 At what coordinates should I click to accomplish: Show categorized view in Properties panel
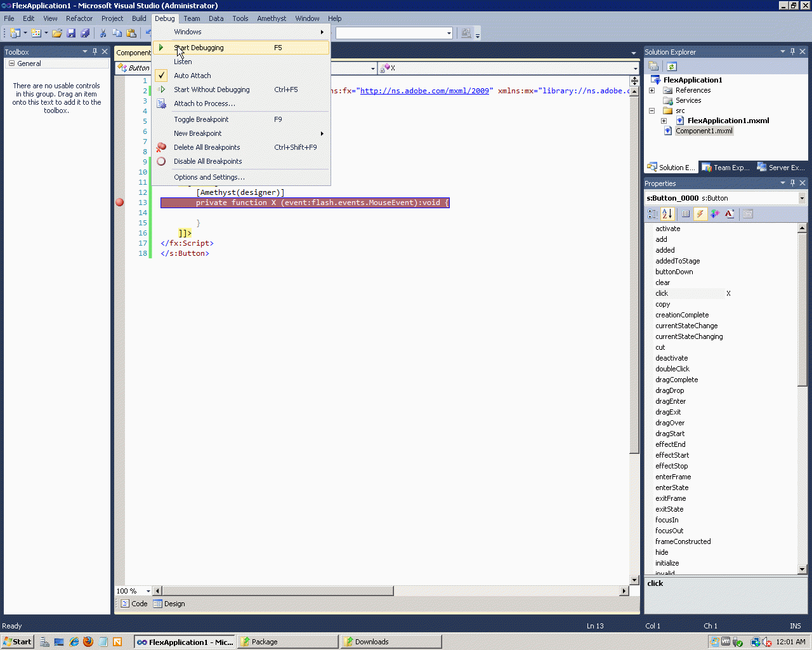tap(653, 214)
